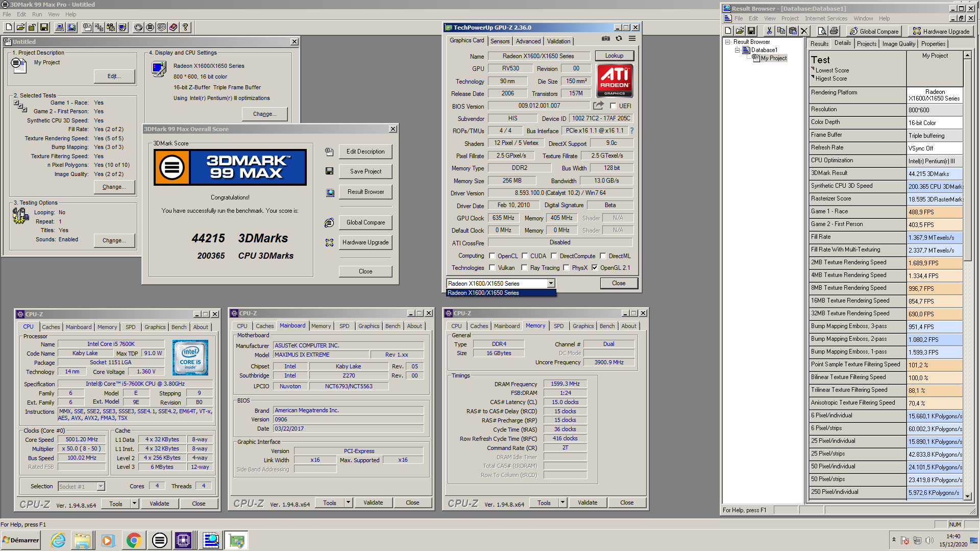Toggle the Ray Tracing checkbox in GPU-Z
Screen dimensions: 980x551
tap(524, 268)
